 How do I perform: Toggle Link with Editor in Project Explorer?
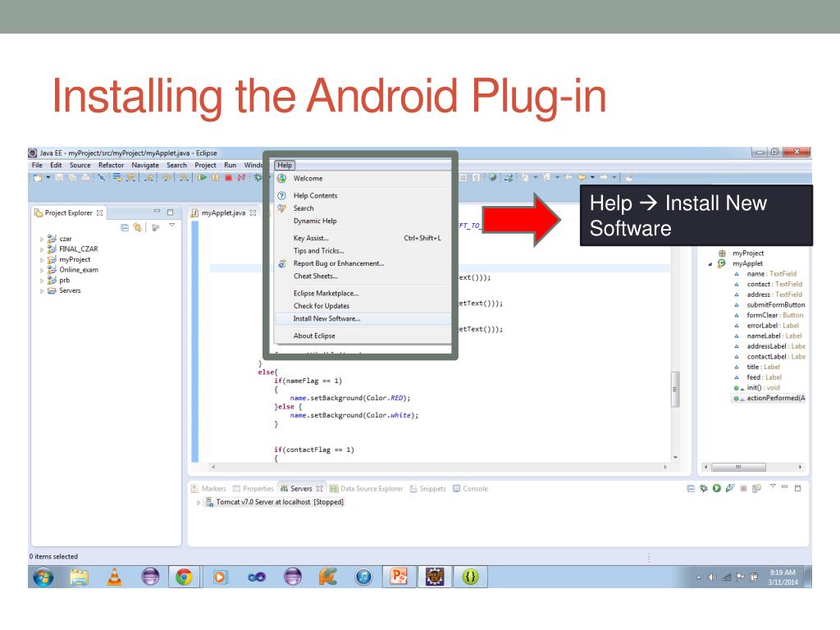pos(138,227)
